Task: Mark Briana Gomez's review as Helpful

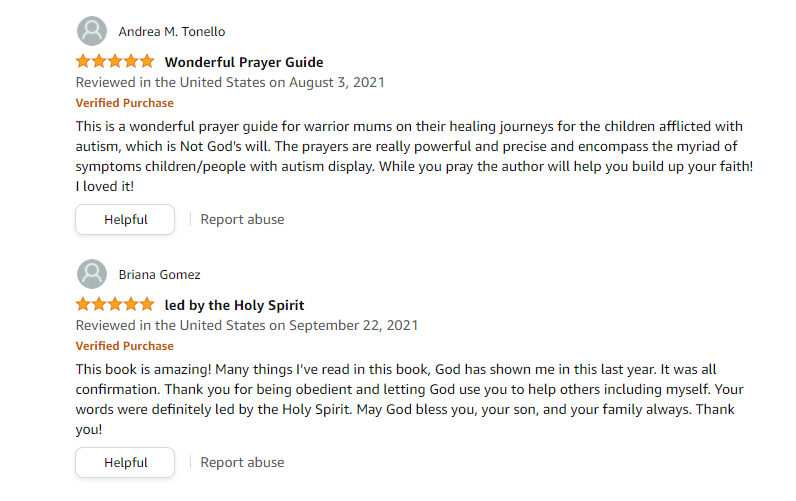Action: point(125,463)
